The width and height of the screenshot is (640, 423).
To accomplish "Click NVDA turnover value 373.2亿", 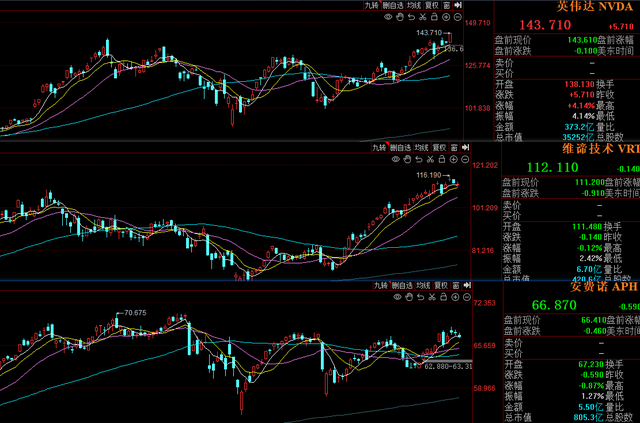I will [x=579, y=127].
